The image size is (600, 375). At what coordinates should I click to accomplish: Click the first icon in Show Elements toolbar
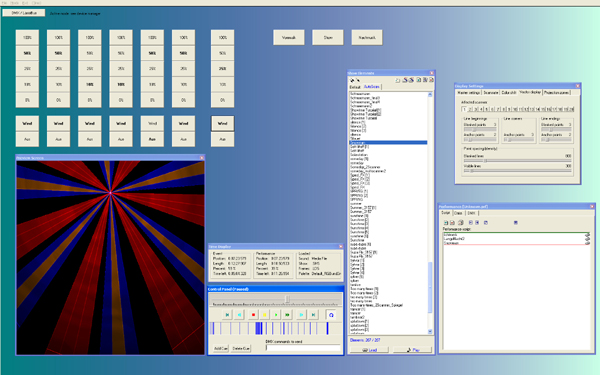352,80
